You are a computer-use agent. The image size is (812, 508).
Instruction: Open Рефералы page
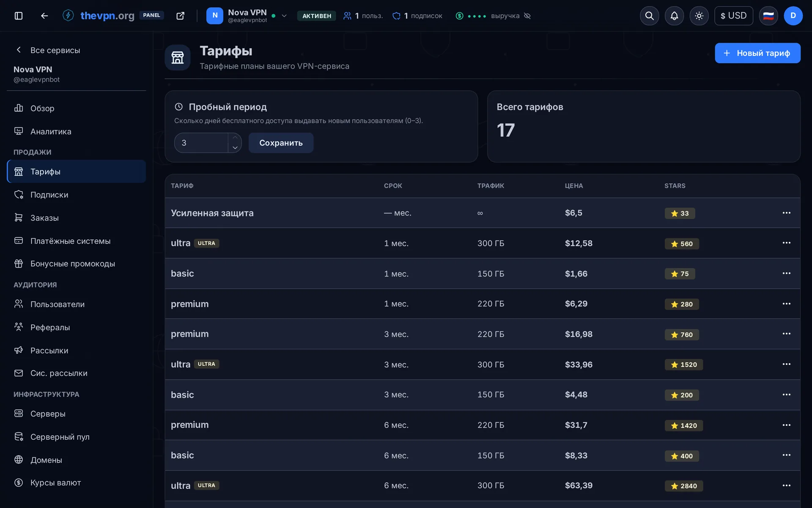77,327
